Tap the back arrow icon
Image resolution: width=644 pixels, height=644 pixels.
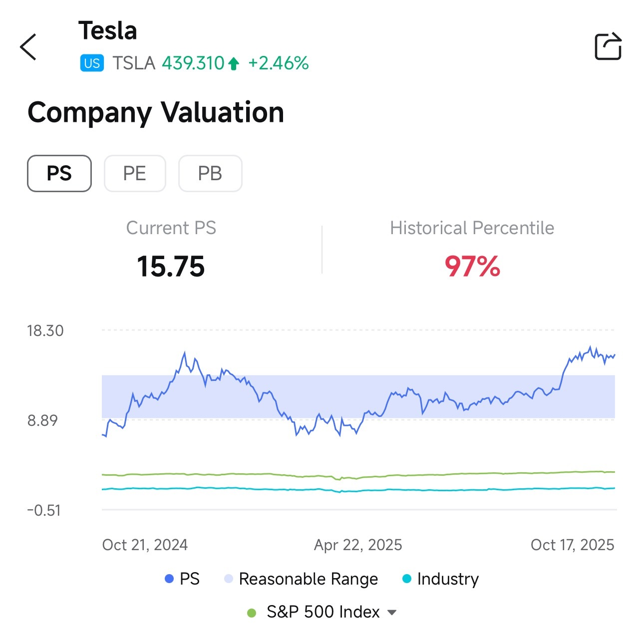point(28,47)
